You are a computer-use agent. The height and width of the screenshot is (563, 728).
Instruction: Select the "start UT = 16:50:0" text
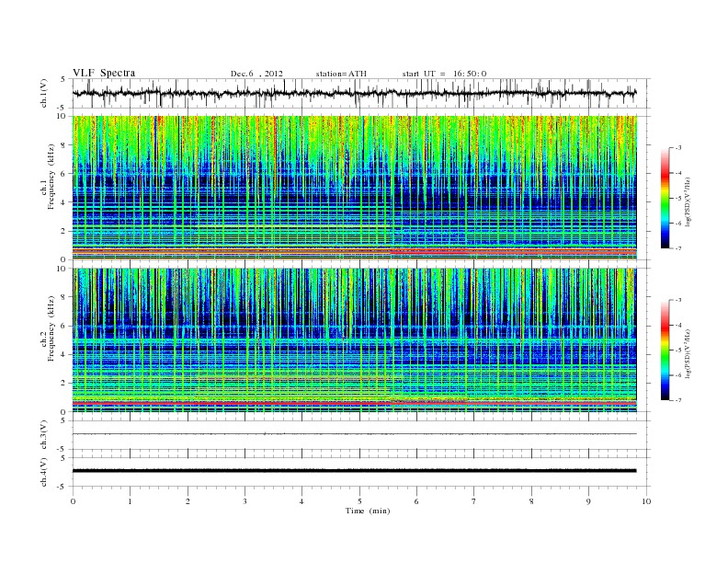click(444, 74)
